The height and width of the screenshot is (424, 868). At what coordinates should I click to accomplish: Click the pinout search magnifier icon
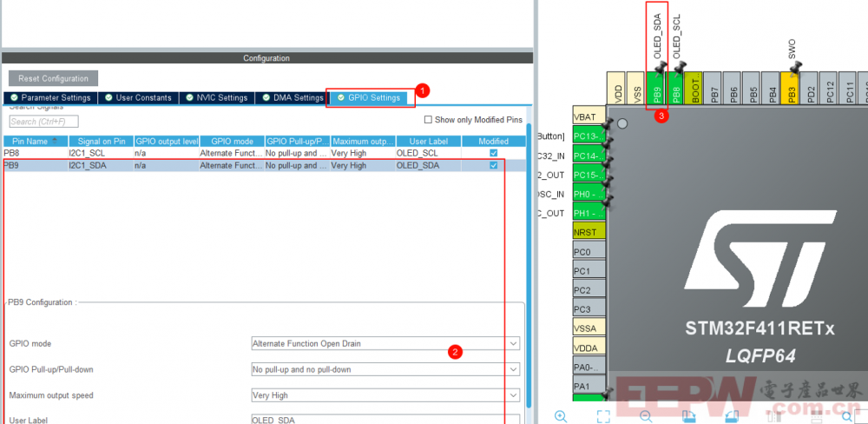847,415
